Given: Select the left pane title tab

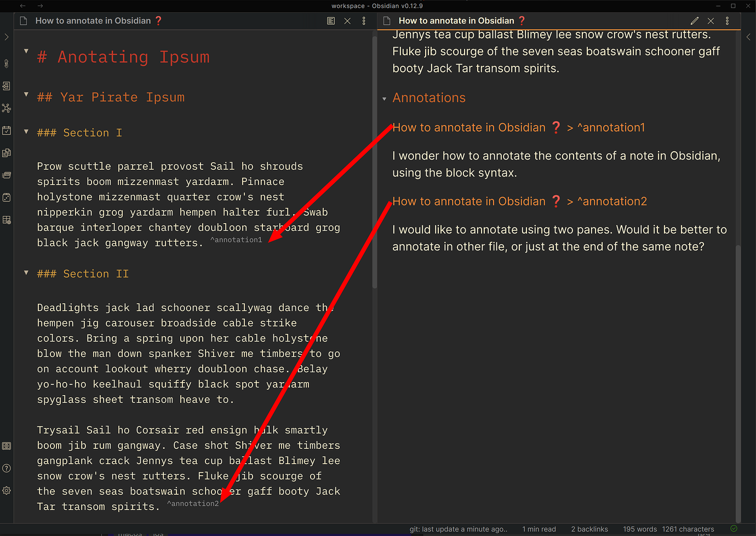Looking at the screenshot, I should (99, 21).
